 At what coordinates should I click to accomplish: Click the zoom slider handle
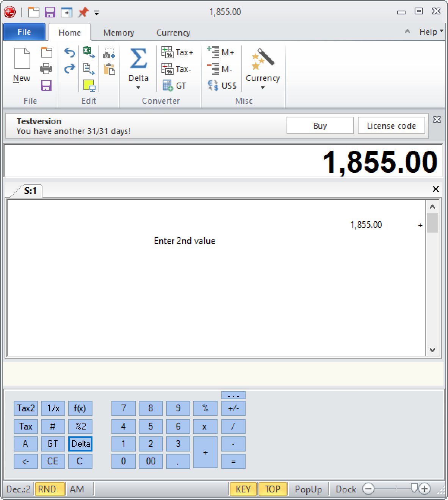coord(414,488)
